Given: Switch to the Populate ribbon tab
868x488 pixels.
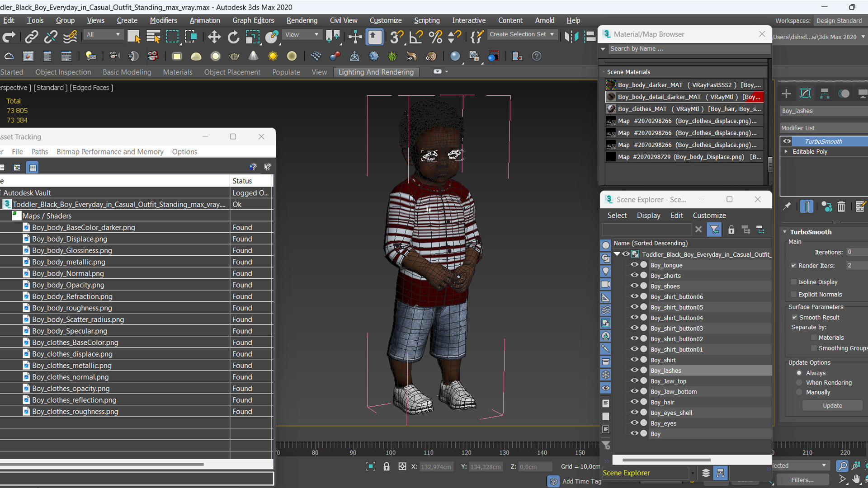Looking at the screenshot, I should tap(286, 72).
